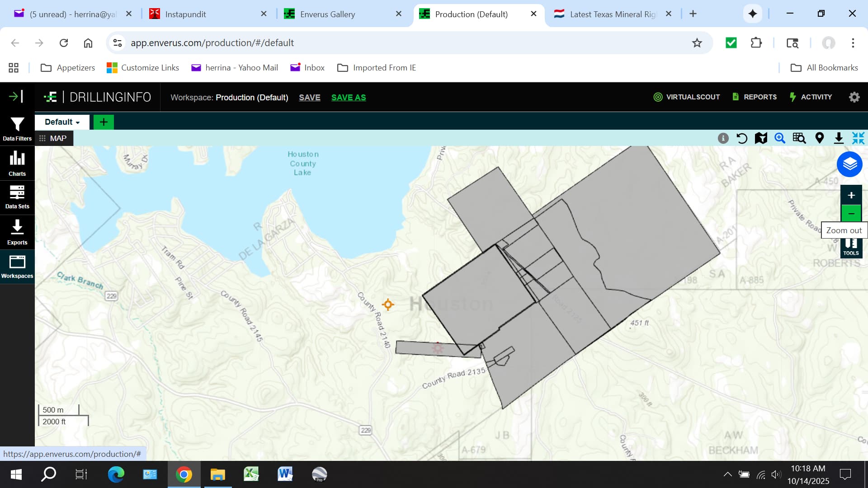Open the Default tab dropdown
This screenshot has width=868, height=488.
pyautogui.click(x=62, y=122)
